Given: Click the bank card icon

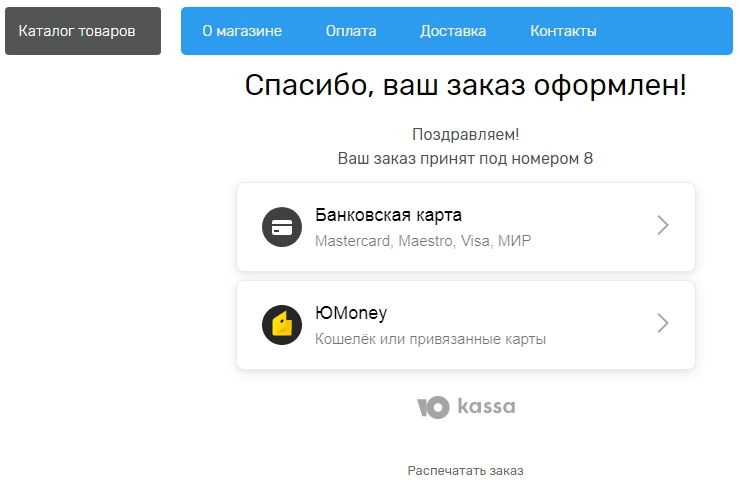Looking at the screenshot, I should [x=282, y=227].
